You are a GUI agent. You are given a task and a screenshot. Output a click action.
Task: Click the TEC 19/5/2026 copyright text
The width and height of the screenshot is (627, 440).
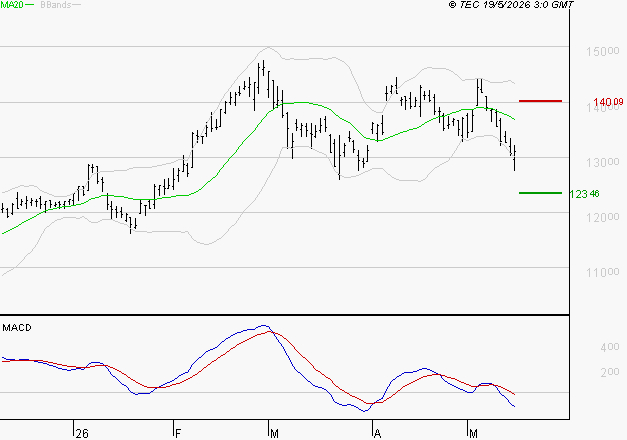tap(511, 4)
